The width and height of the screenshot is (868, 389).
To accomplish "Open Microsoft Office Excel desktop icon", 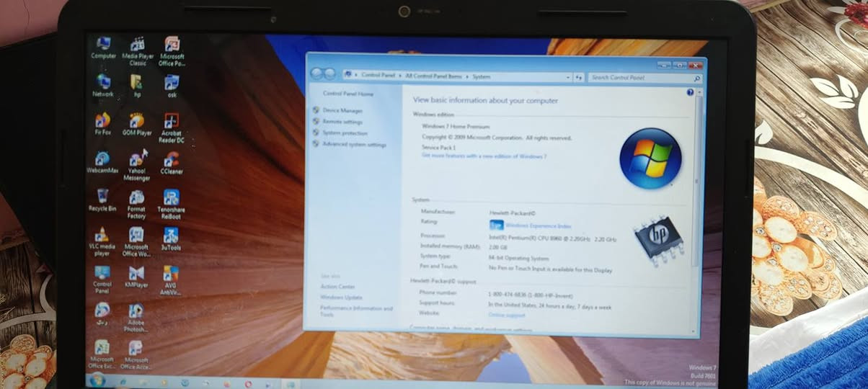I will (x=102, y=354).
